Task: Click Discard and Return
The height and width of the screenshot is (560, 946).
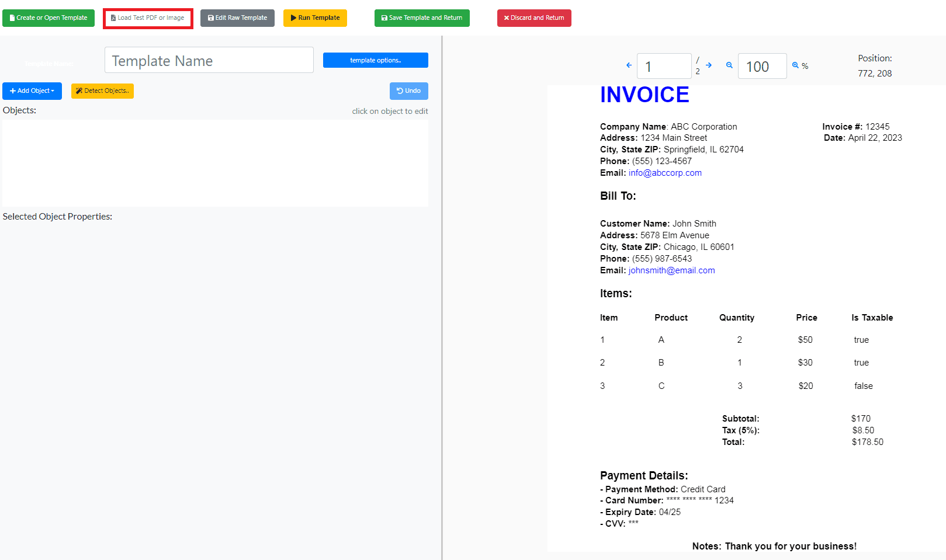Action: [534, 18]
